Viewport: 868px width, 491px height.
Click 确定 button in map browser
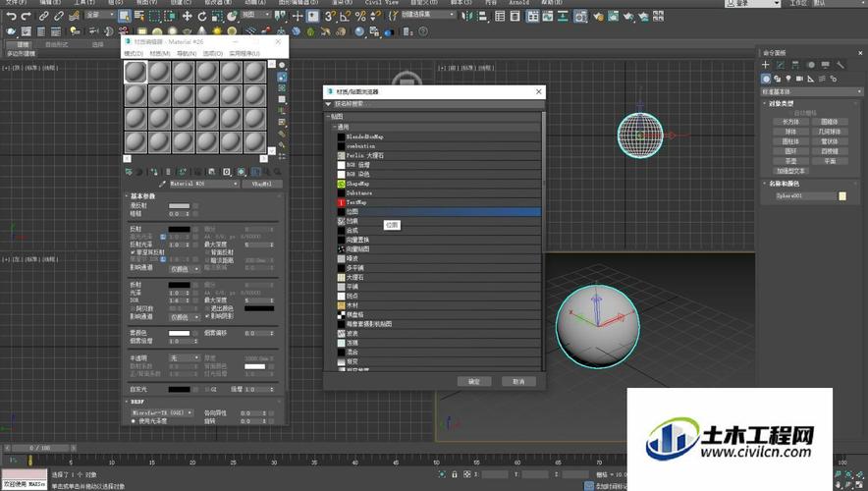[x=474, y=381]
